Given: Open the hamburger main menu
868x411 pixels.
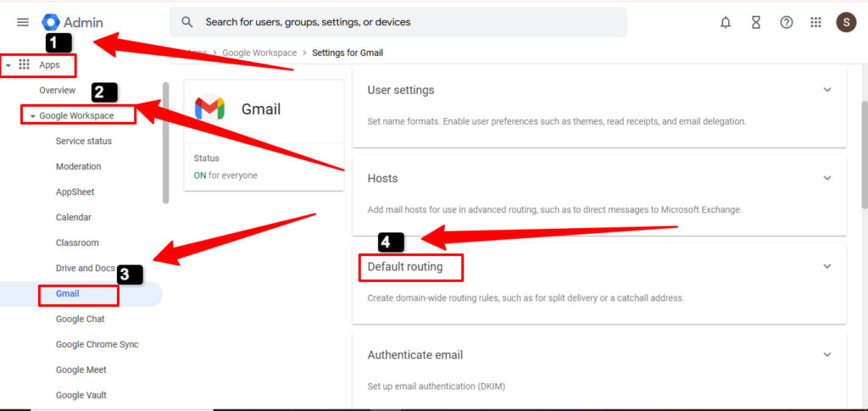Looking at the screenshot, I should pyautogui.click(x=23, y=22).
